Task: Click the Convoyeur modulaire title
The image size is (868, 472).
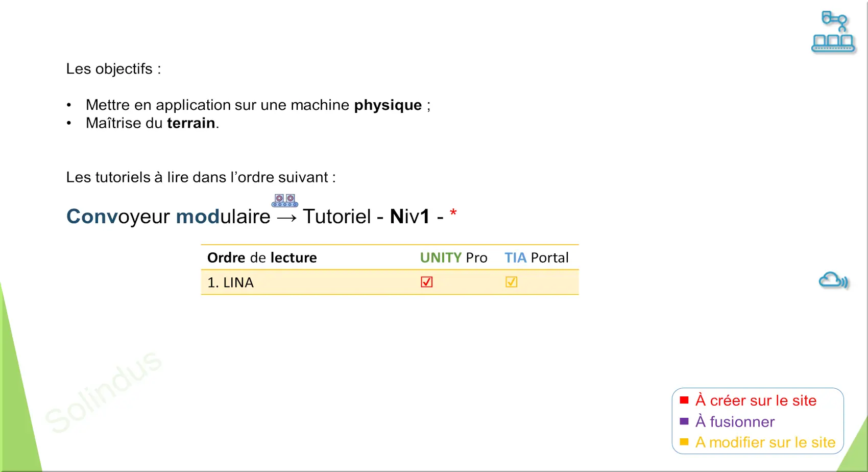Action: [x=168, y=216]
